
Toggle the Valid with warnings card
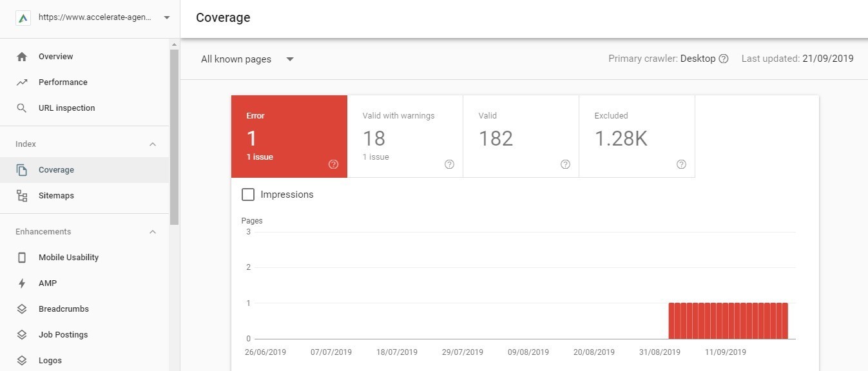tap(405, 137)
